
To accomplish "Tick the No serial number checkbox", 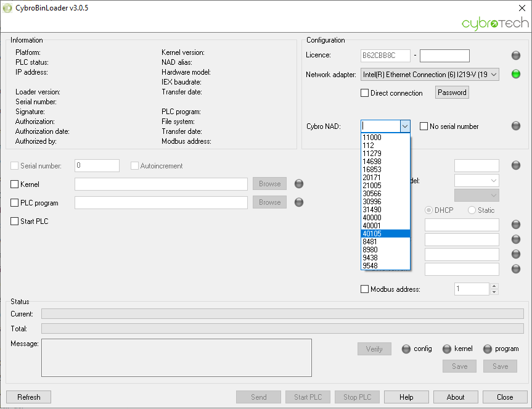I will 424,126.
